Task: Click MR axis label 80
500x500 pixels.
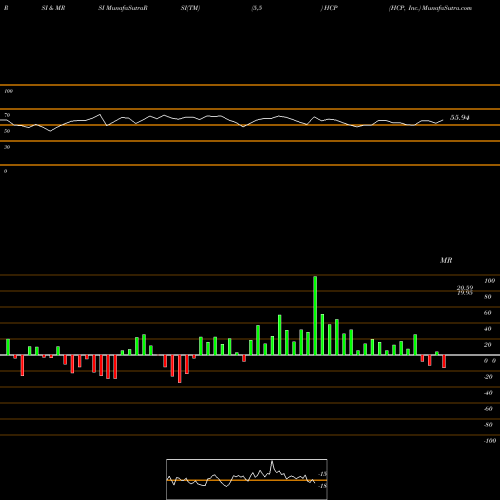Action: coord(488,297)
